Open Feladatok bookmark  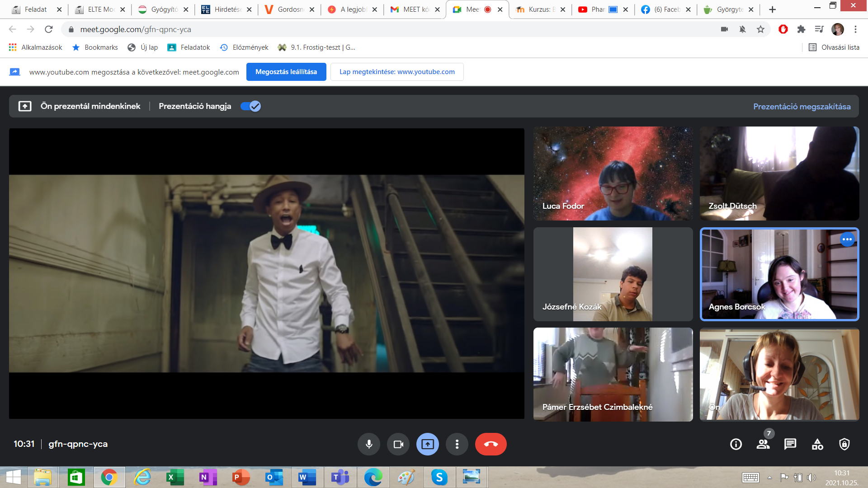pyautogui.click(x=189, y=47)
